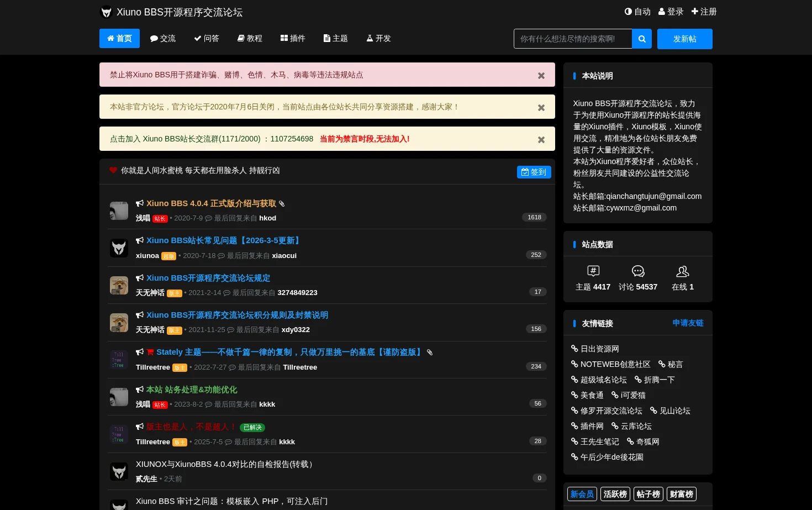The height and width of the screenshot is (510, 812).
Task: Click the 申请友链 link
Action: (x=688, y=323)
